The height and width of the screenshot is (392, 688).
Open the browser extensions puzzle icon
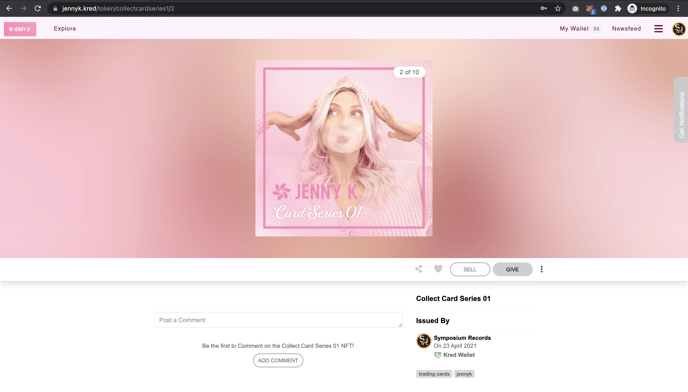618,8
